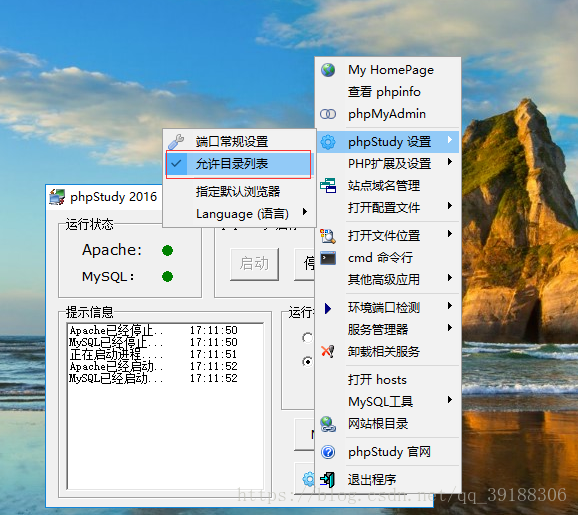The image size is (578, 516).
Task: Select the empty upper radio button
Action: click(x=307, y=337)
